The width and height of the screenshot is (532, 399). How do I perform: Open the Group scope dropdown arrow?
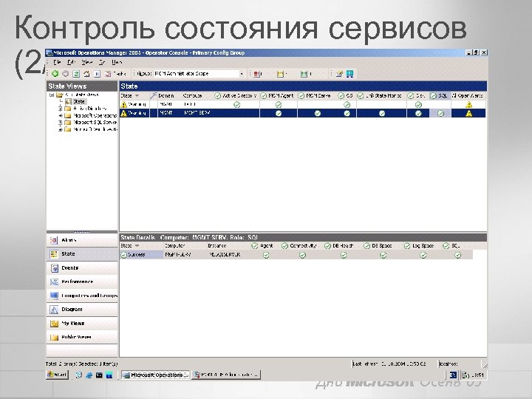[242, 74]
